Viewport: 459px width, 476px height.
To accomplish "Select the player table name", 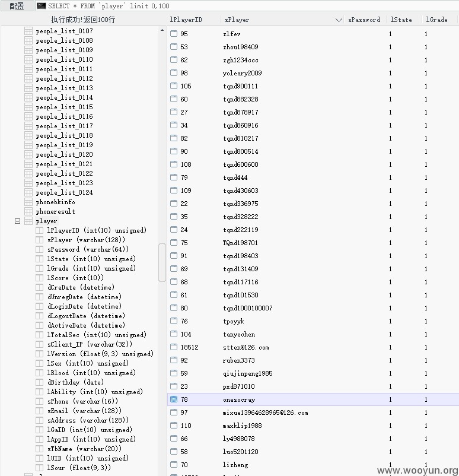I will click(46, 221).
